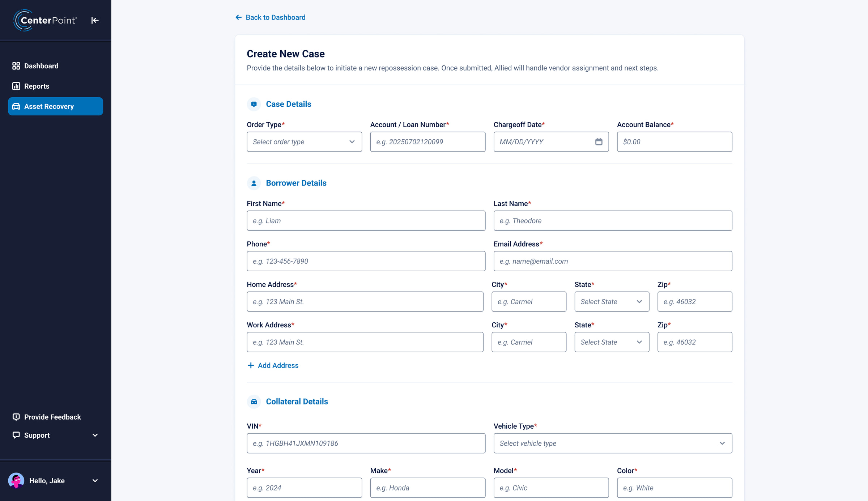Click the Phone input field
This screenshot has width=868, height=501.
(366, 261)
